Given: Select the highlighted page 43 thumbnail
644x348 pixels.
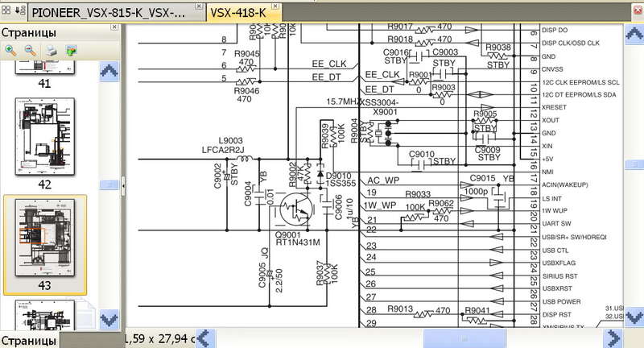Looking at the screenshot, I should 45,238.
